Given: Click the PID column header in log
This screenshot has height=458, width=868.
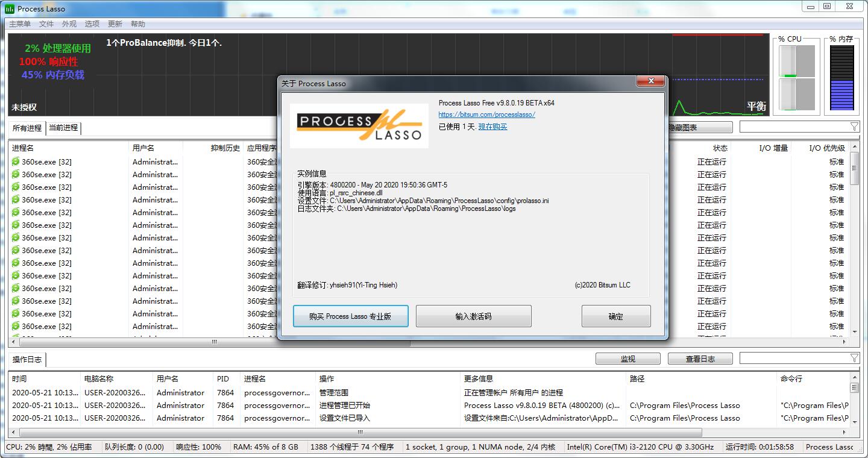Looking at the screenshot, I should (227, 378).
